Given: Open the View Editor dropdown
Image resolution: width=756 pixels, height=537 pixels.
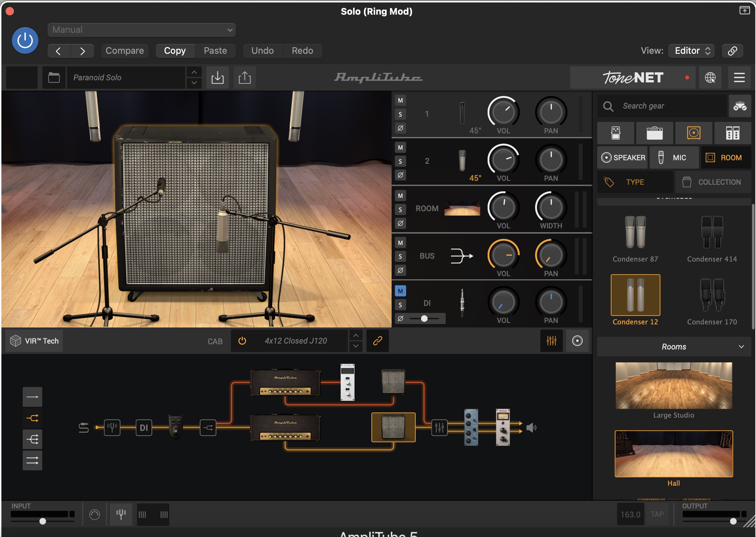Looking at the screenshot, I should click(691, 51).
